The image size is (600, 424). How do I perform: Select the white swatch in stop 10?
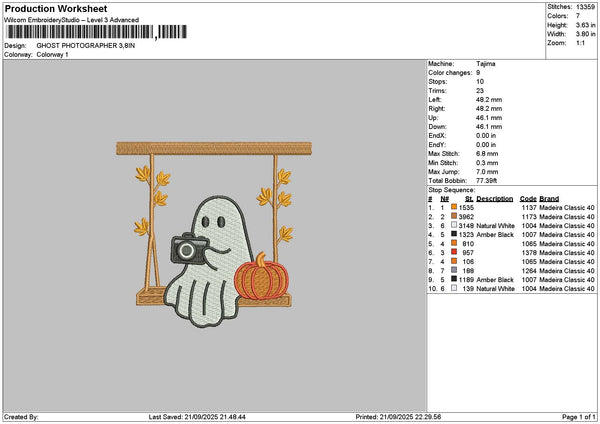[453, 288]
